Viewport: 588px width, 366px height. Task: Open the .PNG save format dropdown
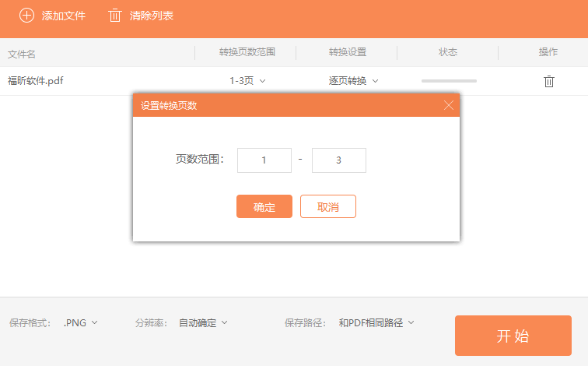coord(80,323)
